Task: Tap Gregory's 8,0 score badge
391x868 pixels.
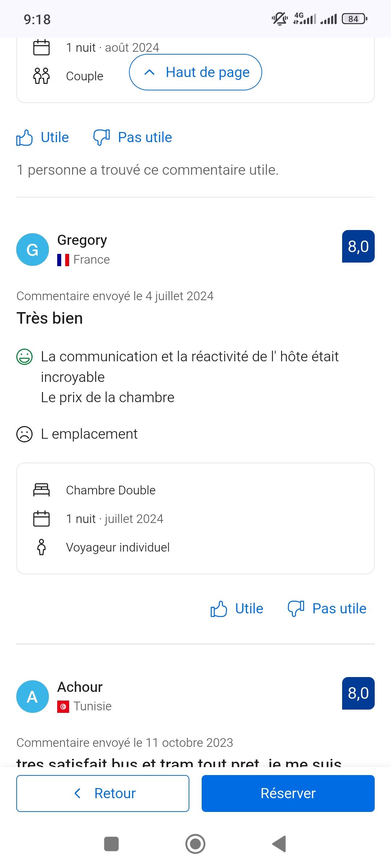Action: [358, 246]
